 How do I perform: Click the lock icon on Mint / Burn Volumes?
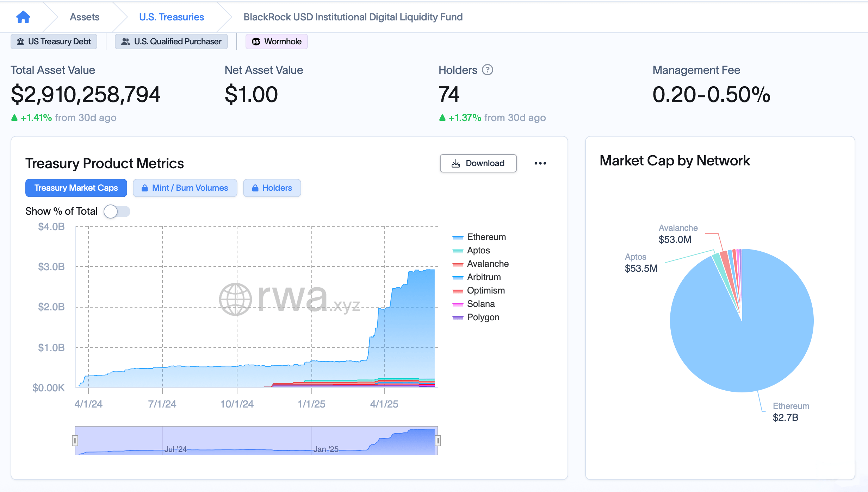[145, 188]
